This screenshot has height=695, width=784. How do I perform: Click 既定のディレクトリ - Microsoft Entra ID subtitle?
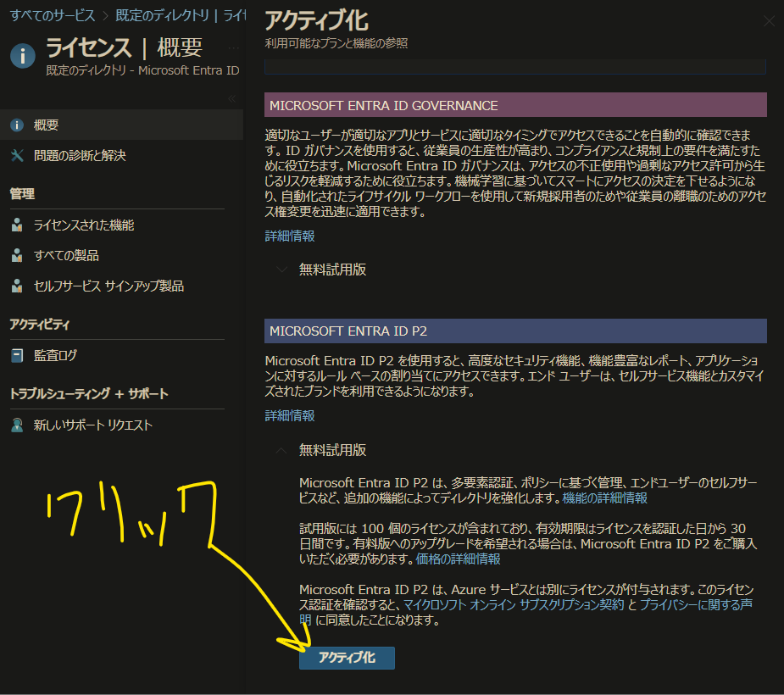142,70
